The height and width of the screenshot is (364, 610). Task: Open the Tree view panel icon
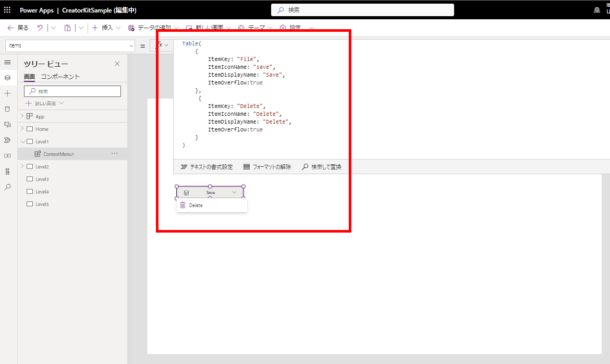coord(7,77)
